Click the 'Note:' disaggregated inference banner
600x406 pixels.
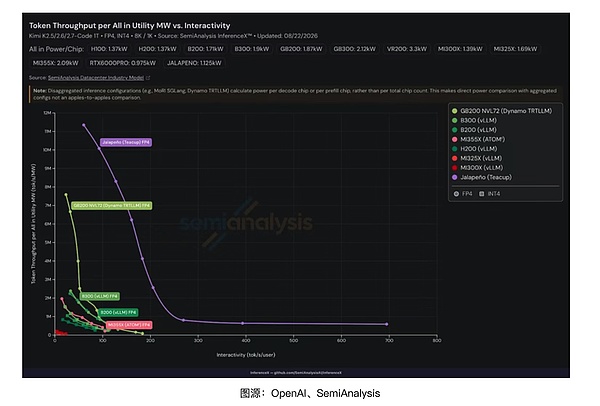tap(296, 94)
